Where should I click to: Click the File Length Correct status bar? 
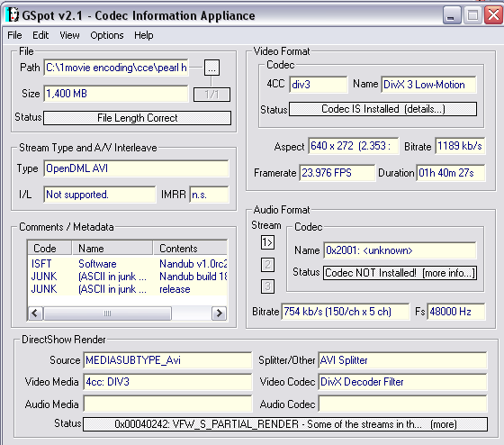click(x=137, y=118)
